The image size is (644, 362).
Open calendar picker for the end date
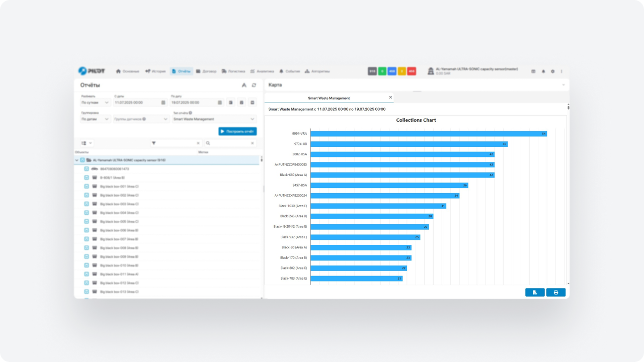click(x=219, y=103)
